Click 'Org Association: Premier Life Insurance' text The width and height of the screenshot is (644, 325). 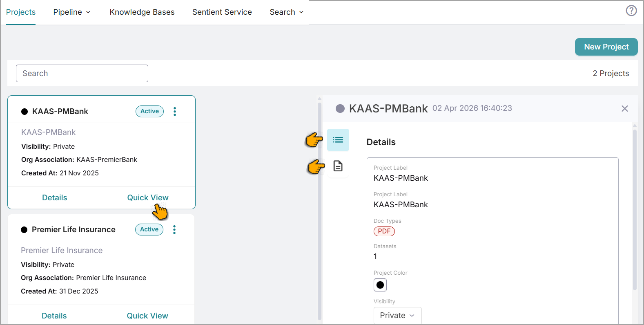click(84, 278)
